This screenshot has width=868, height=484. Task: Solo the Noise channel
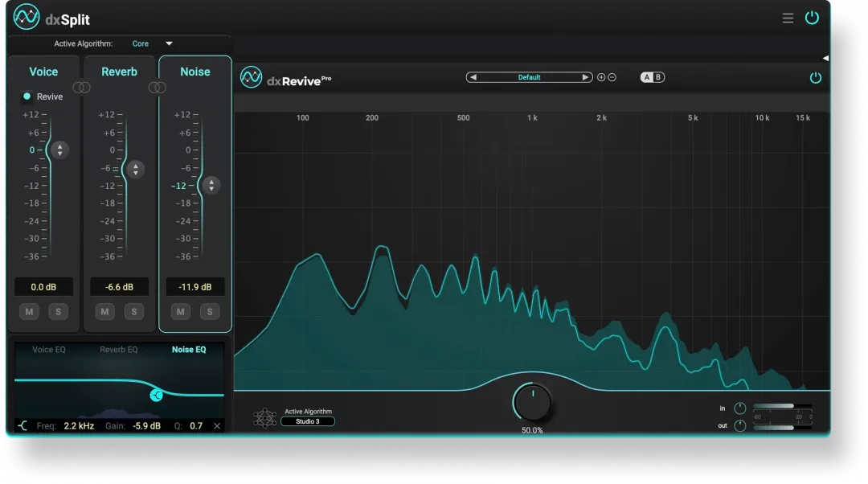coord(210,312)
